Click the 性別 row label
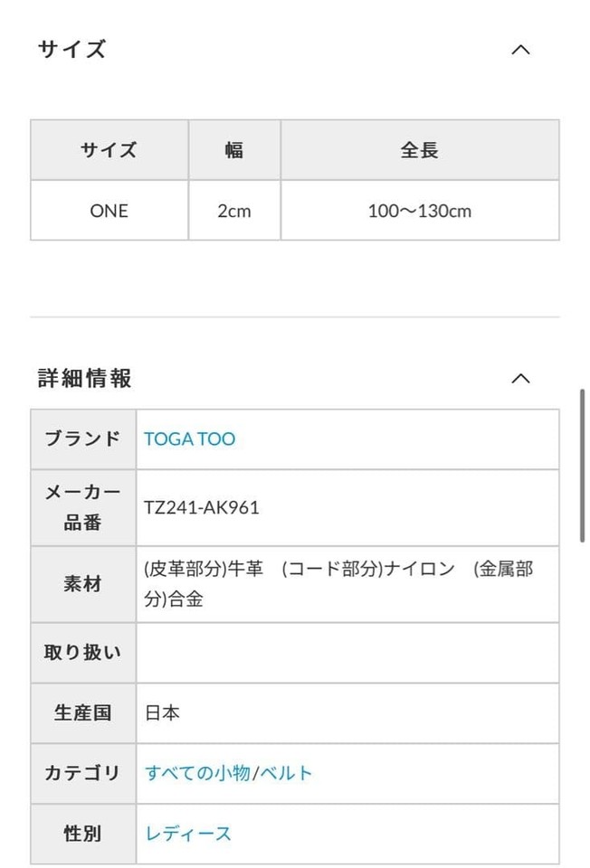 (83, 834)
